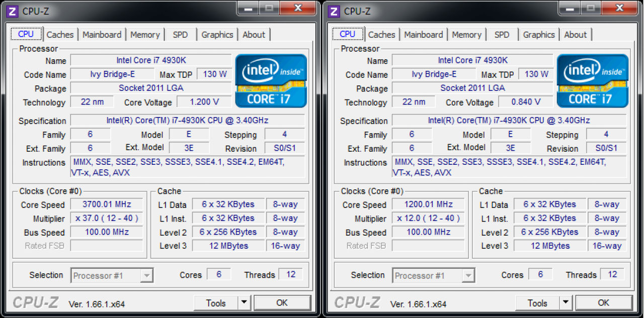Click the Socket 2011 LGA package in left window
This screenshot has width=644, height=318.
151,88
